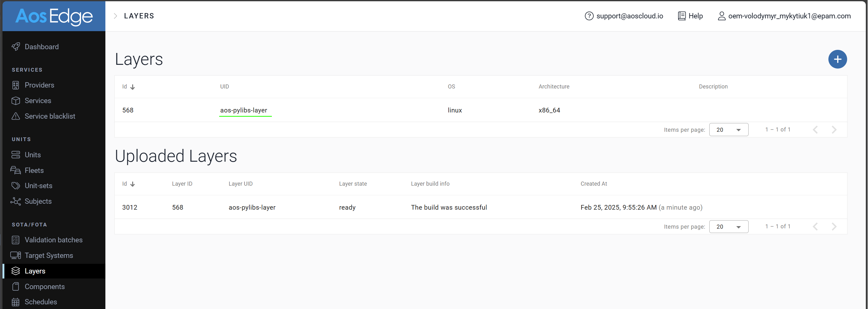Click the Providers sidebar icon
Image resolution: width=868 pixels, height=309 pixels.
(16, 85)
